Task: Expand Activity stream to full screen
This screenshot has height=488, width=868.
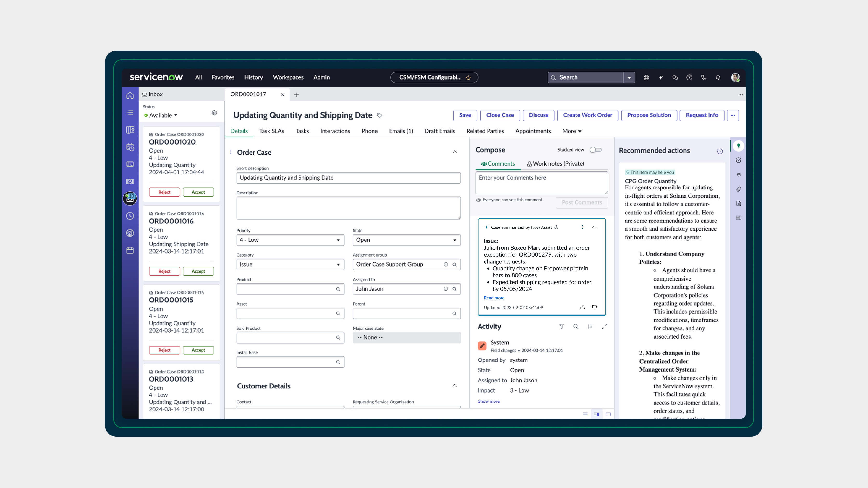Action: [604, 326]
